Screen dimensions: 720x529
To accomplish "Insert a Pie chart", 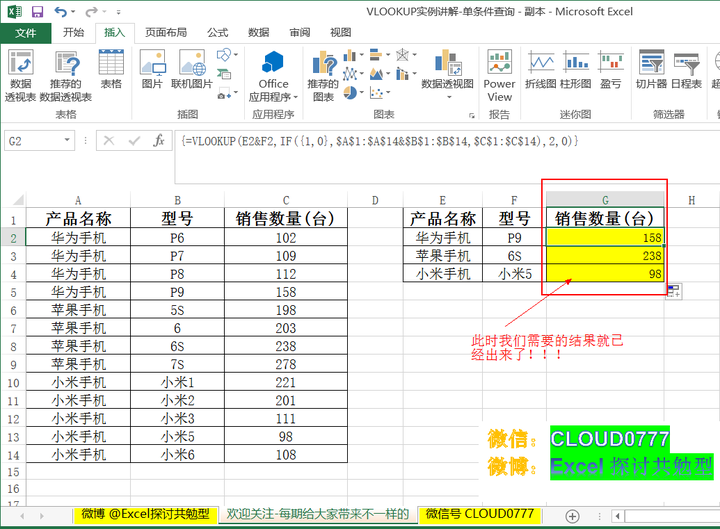I will click(x=349, y=93).
